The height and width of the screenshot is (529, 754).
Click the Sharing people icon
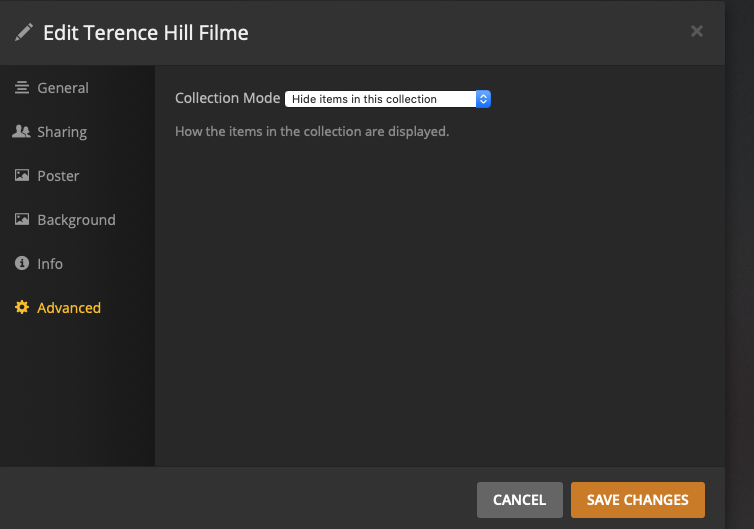[22, 132]
